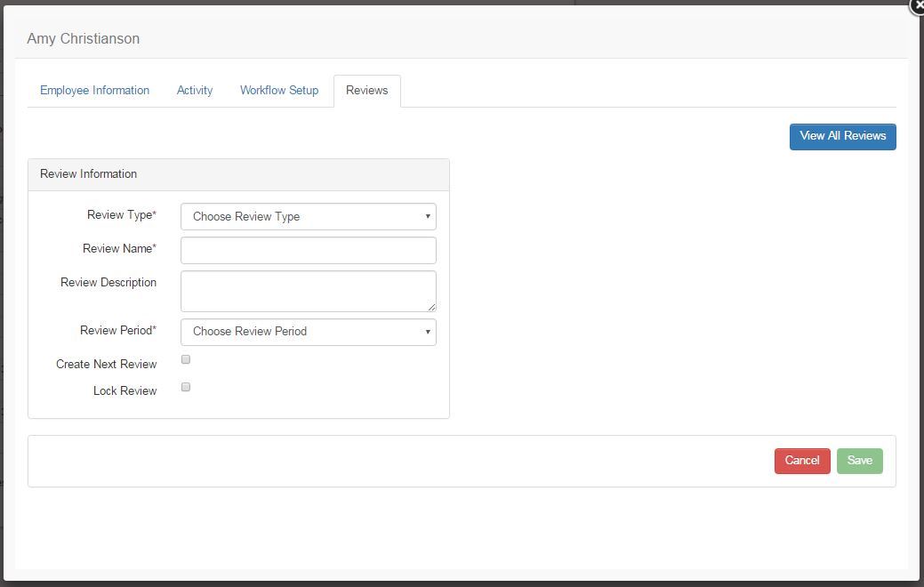Expand the Choose Review Period dropdown
This screenshot has width=924, height=587.
pyautogui.click(x=309, y=332)
